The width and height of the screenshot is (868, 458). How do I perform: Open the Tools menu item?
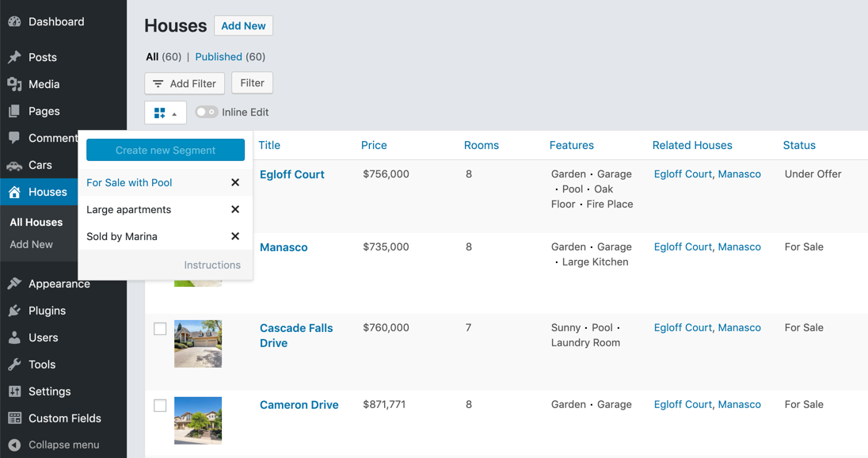point(42,364)
